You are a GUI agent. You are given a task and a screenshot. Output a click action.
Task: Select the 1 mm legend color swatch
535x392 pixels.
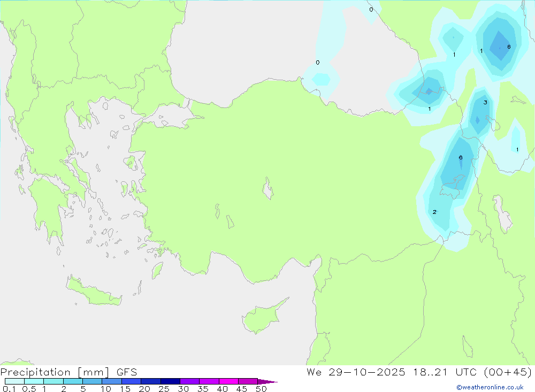coord(53,381)
